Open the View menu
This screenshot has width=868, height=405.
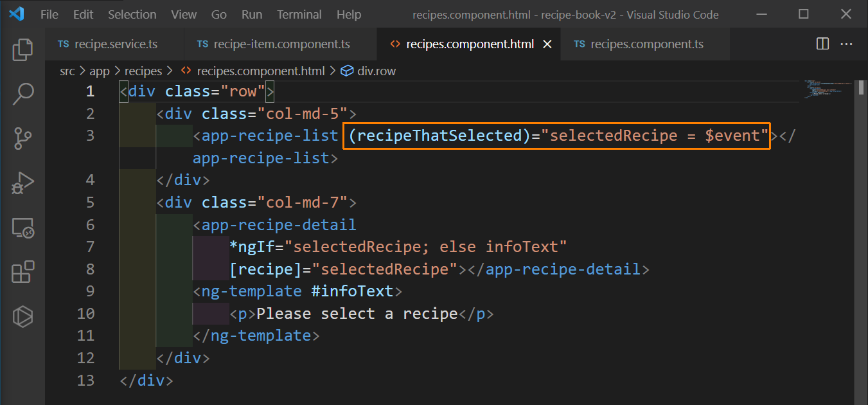(x=184, y=14)
